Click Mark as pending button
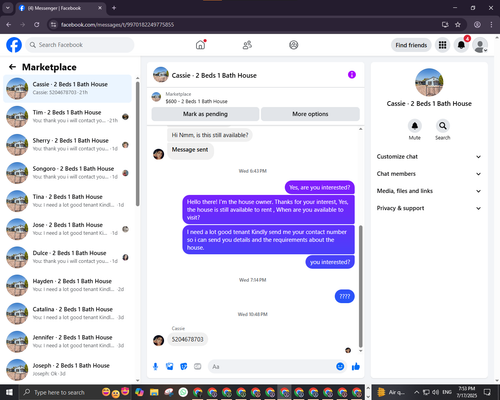This screenshot has width=500, height=400. coord(205,114)
